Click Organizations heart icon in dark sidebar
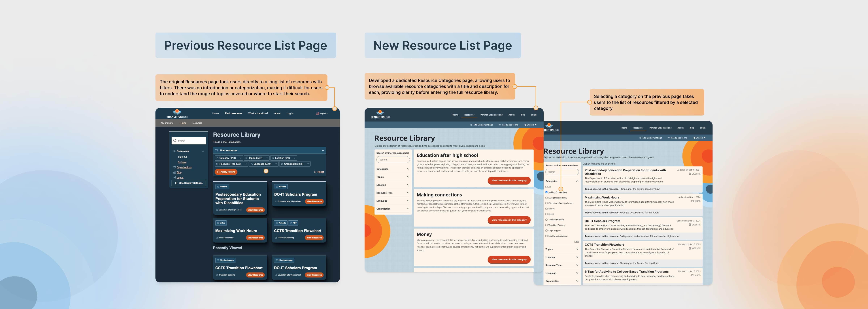 (x=175, y=167)
